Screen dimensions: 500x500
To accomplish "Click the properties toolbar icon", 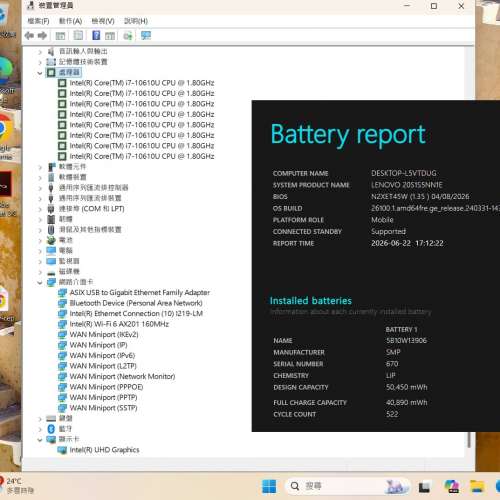I will coord(78,35).
